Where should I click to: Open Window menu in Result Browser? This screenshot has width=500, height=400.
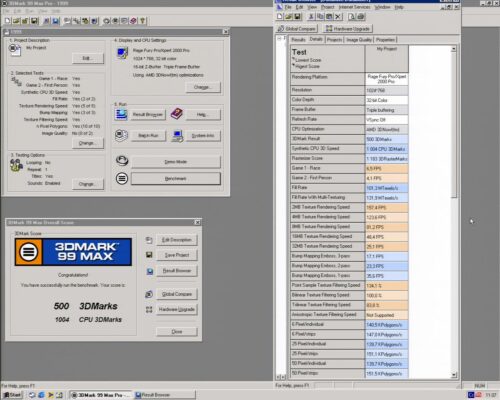(382, 7)
